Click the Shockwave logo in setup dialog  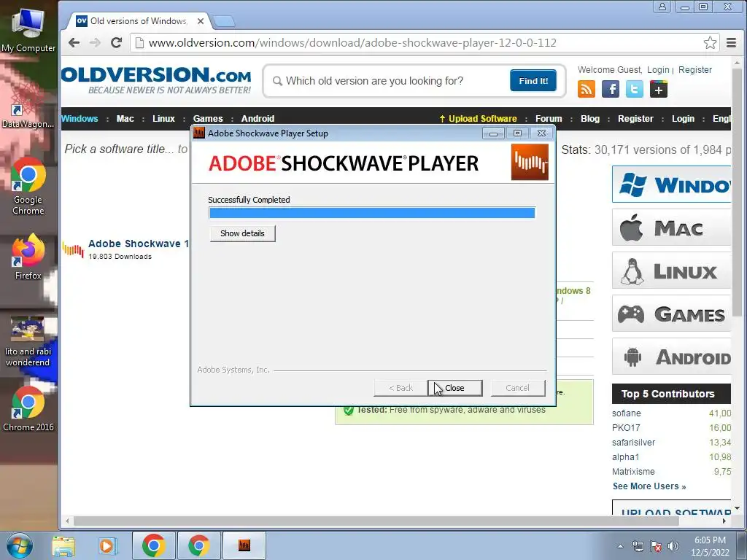tap(530, 163)
